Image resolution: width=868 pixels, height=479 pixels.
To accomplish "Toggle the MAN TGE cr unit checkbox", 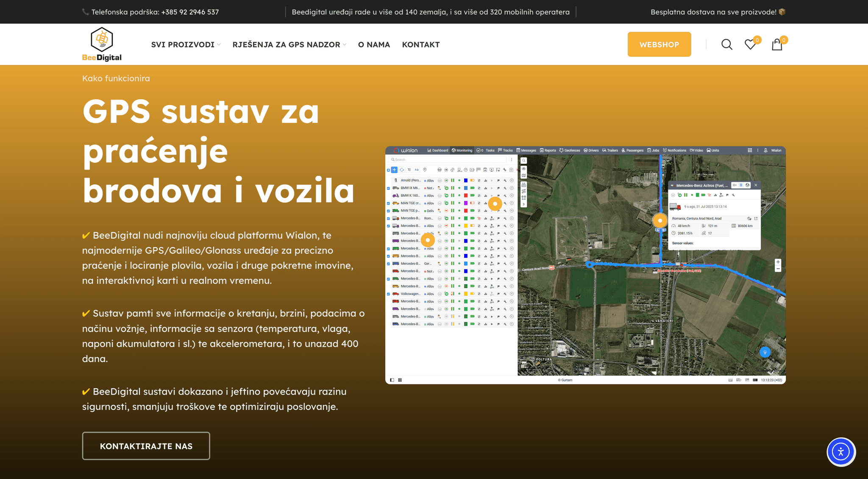I will point(388,203).
